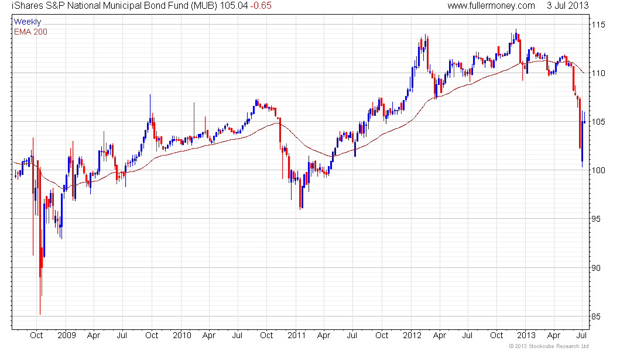Click the Weekly legend label
The width and height of the screenshot is (644, 351).
click(x=28, y=22)
